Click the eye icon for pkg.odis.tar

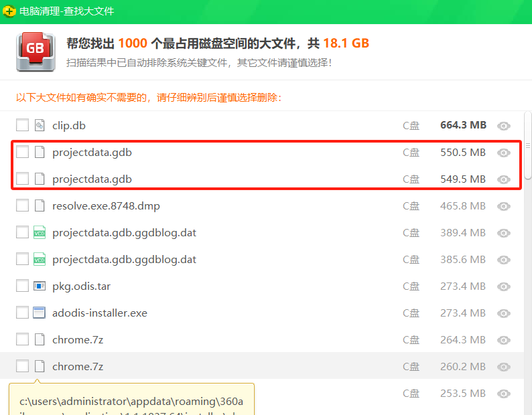[503, 286]
